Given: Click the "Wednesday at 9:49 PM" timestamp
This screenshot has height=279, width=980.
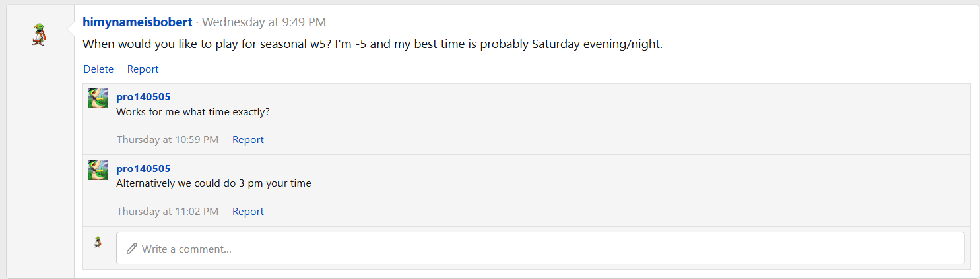Looking at the screenshot, I should [x=263, y=22].
